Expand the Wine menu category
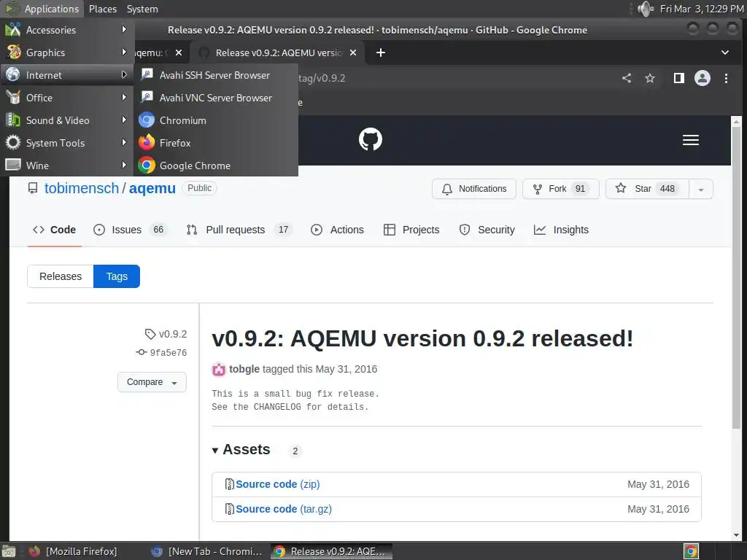747x560 pixels. [66, 166]
